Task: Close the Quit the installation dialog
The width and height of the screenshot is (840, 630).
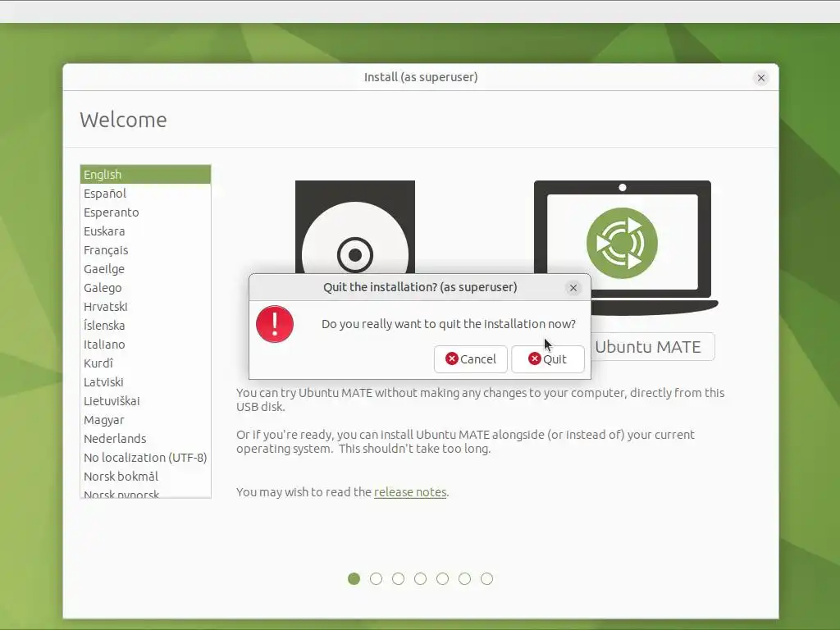Action: [x=573, y=288]
